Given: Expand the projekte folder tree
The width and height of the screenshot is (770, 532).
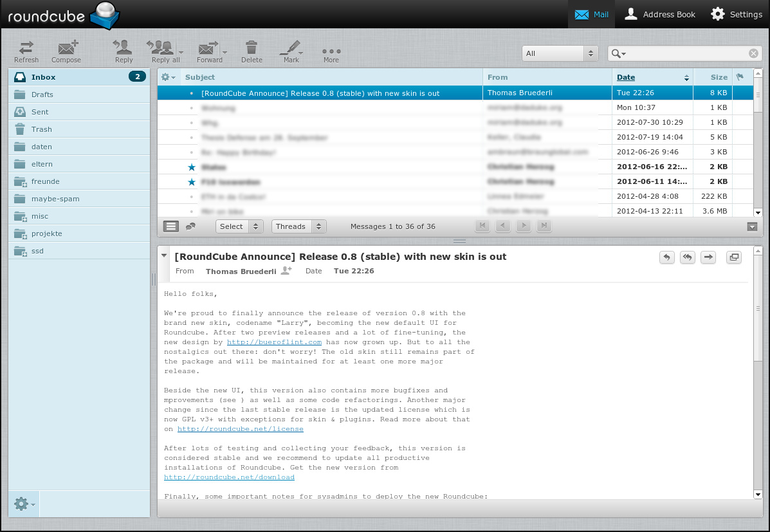Looking at the screenshot, I should [24, 237].
